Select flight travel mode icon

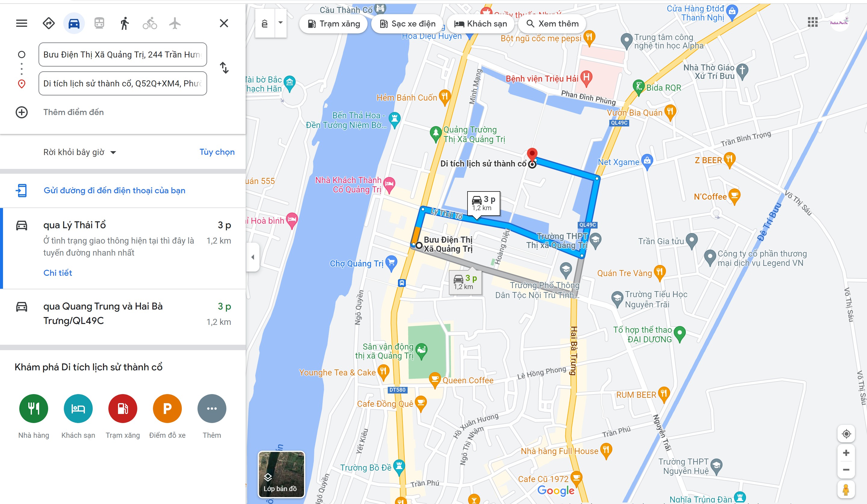pyautogui.click(x=175, y=23)
